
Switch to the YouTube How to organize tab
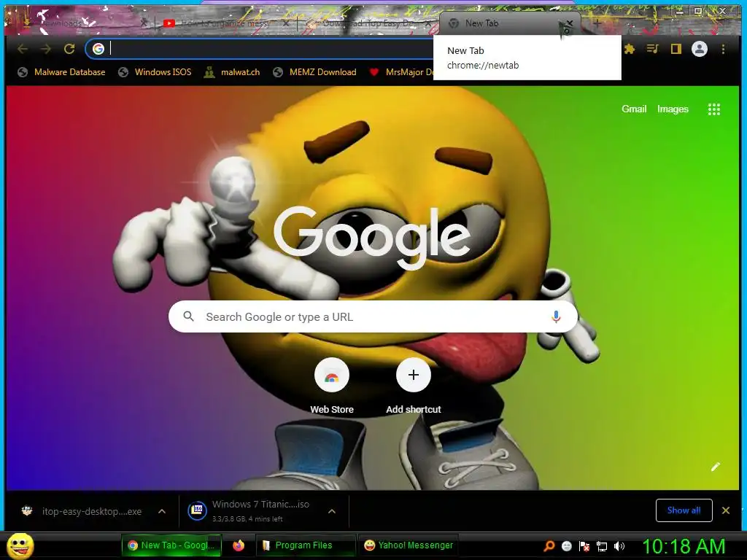point(224,23)
